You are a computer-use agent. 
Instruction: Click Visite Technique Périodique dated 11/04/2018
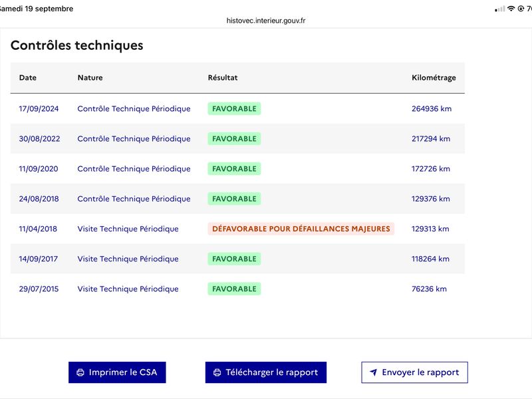pyautogui.click(x=128, y=229)
